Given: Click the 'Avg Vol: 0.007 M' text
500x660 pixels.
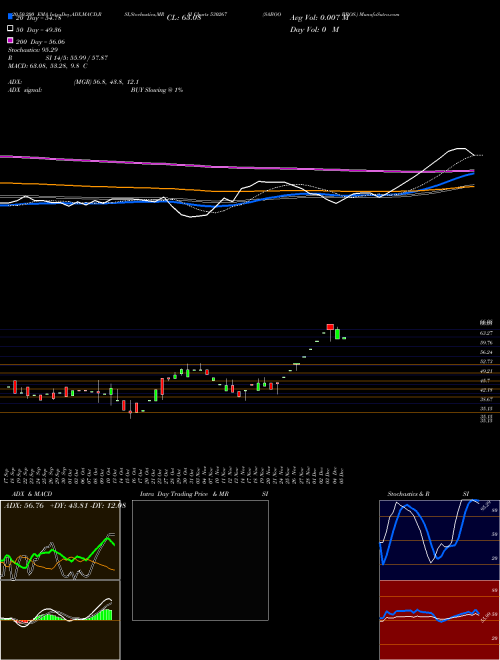Looking at the screenshot, I should point(319,18).
